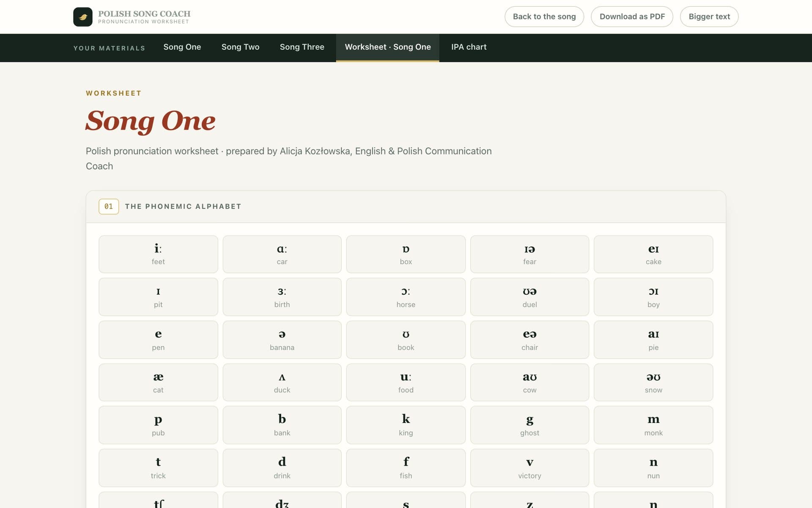Open the Song One tab
Viewport: 812px width, 508px height.
(x=182, y=47)
